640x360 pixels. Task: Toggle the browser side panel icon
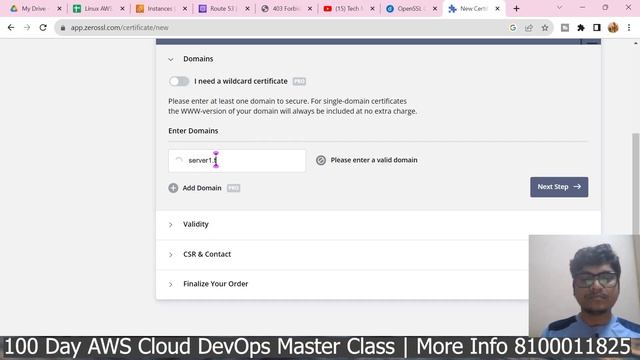click(x=597, y=28)
